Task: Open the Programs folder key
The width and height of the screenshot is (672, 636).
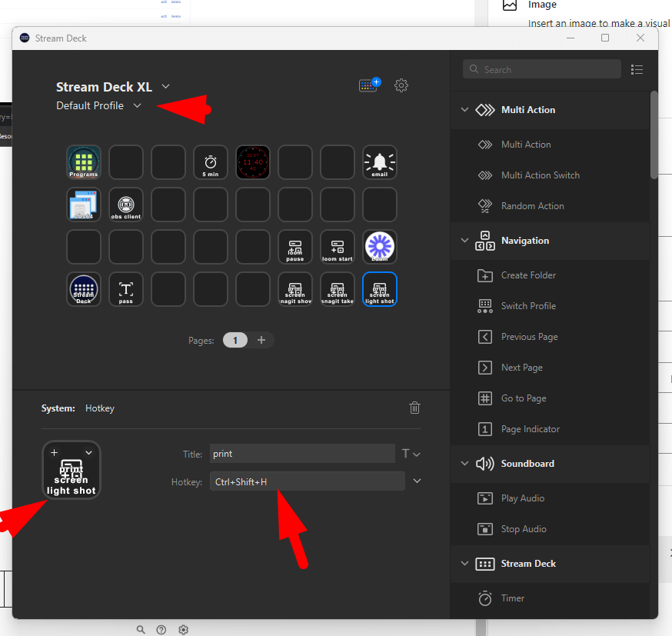Action: [84, 162]
